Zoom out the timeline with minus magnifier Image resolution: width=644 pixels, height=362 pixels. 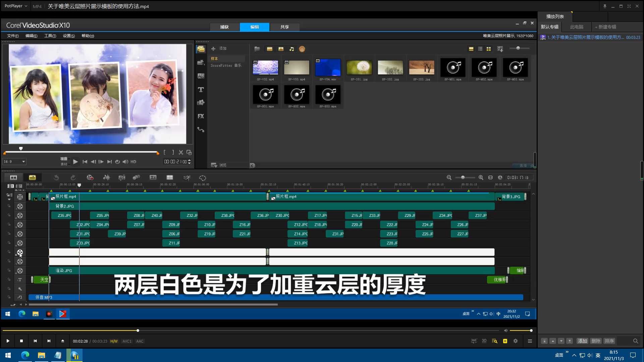coord(449,178)
